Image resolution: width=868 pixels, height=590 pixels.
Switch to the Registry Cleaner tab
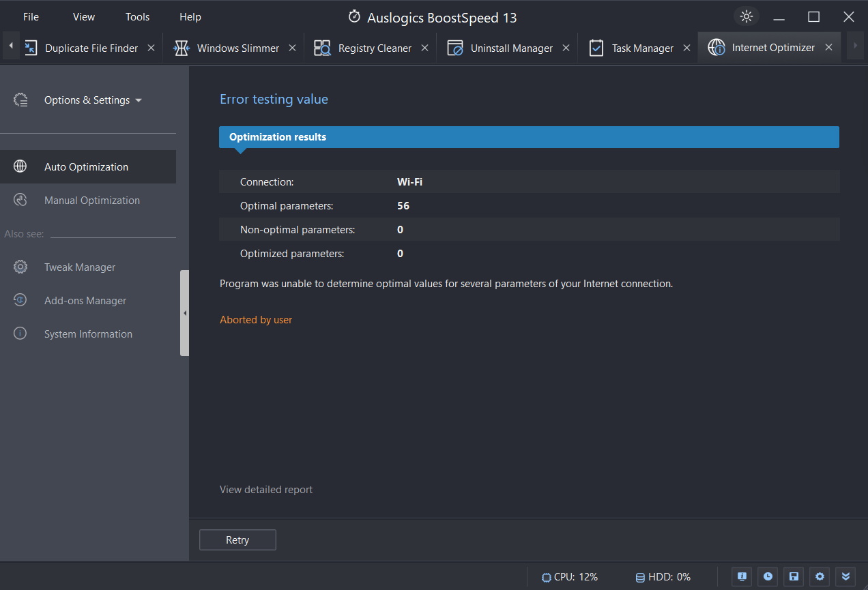(374, 48)
